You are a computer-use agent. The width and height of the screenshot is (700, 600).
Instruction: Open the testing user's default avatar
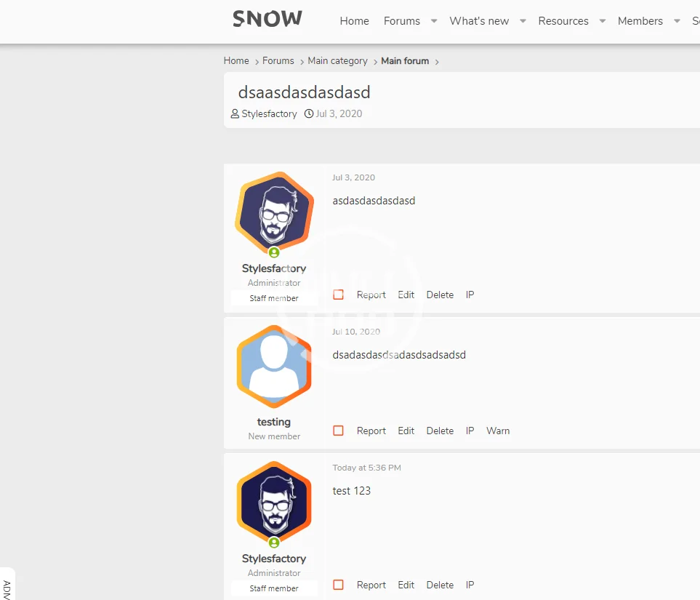274,367
